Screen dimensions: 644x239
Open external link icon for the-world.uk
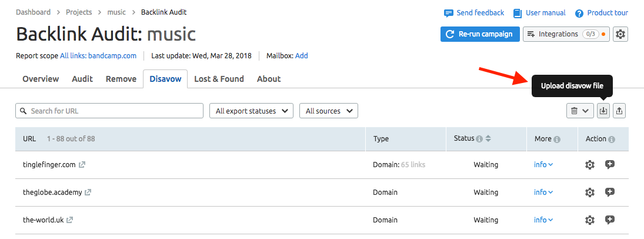[x=70, y=220]
